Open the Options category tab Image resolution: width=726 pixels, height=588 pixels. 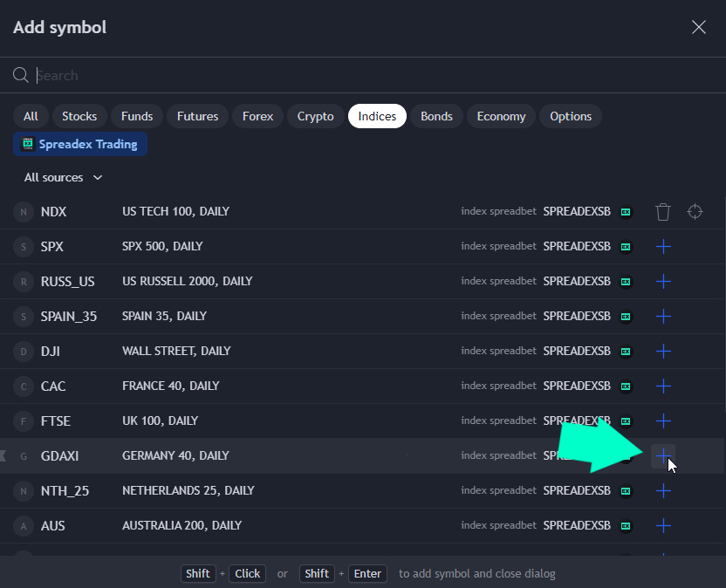tap(571, 116)
